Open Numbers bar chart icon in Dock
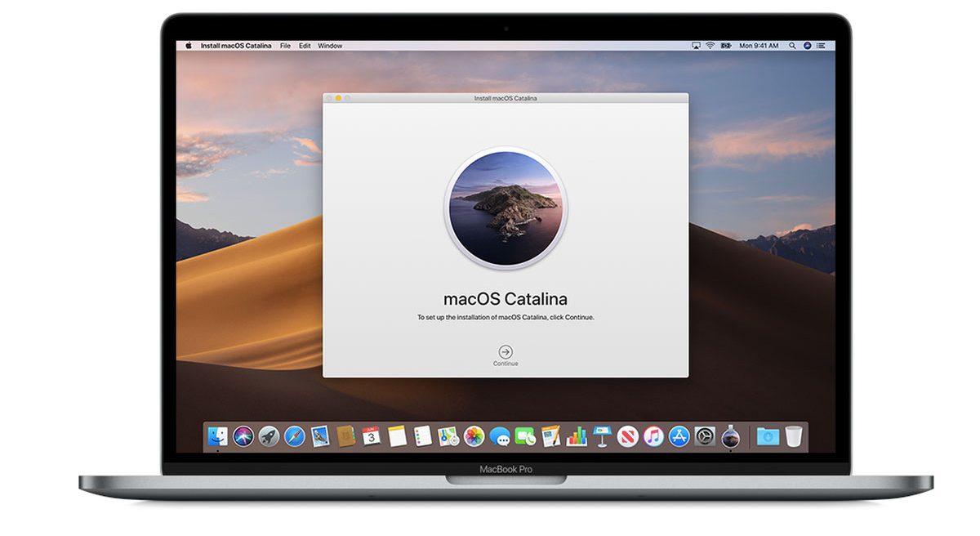The height and width of the screenshot is (536, 980). [577, 436]
